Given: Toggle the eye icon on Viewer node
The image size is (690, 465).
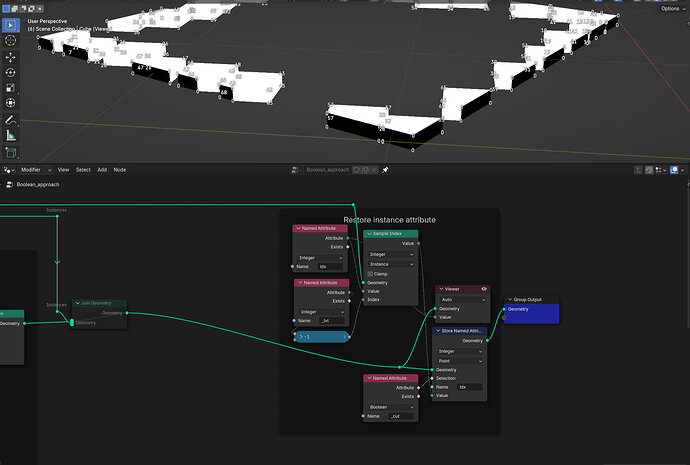Looking at the screenshot, I should tap(484, 289).
